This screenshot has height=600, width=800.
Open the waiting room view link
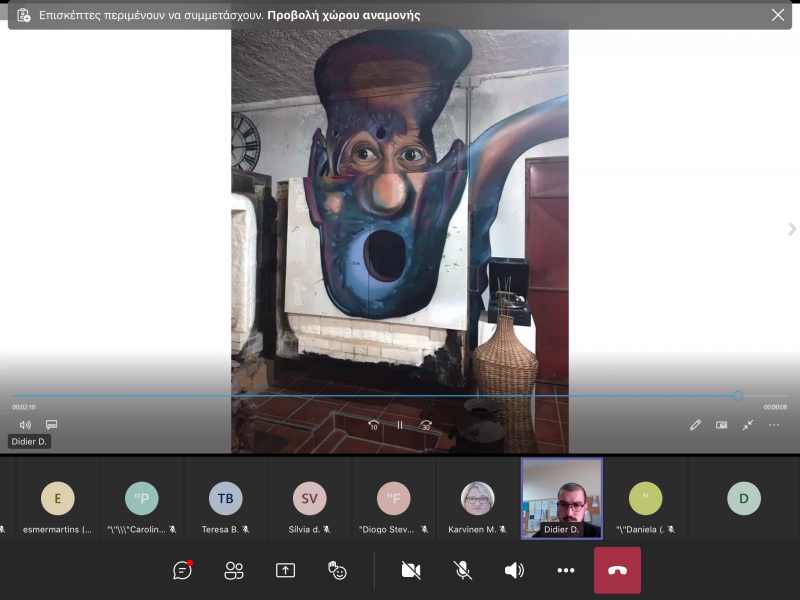coord(343,15)
